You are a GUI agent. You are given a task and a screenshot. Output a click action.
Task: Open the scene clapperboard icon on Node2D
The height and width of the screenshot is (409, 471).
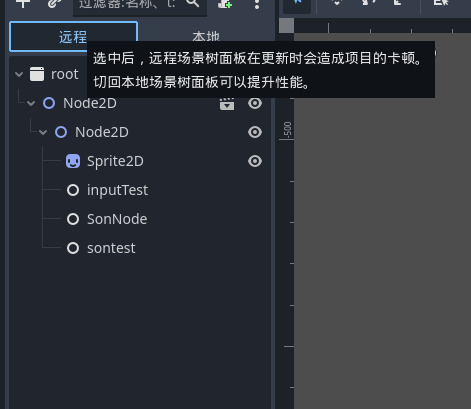[x=227, y=104]
